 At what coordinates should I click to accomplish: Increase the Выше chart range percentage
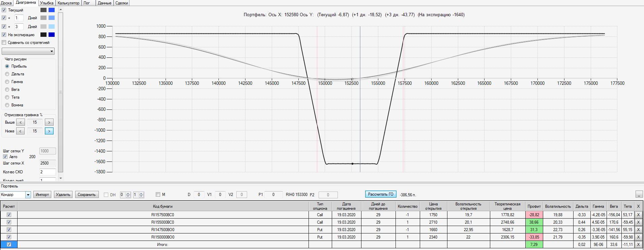[x=49, y=122]
